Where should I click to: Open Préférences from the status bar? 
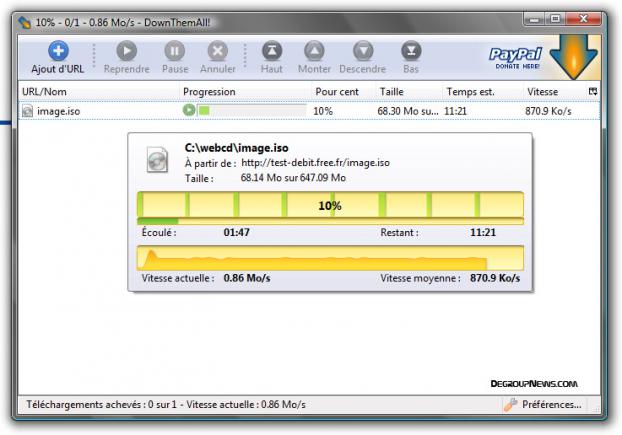[x=541, y=405]
